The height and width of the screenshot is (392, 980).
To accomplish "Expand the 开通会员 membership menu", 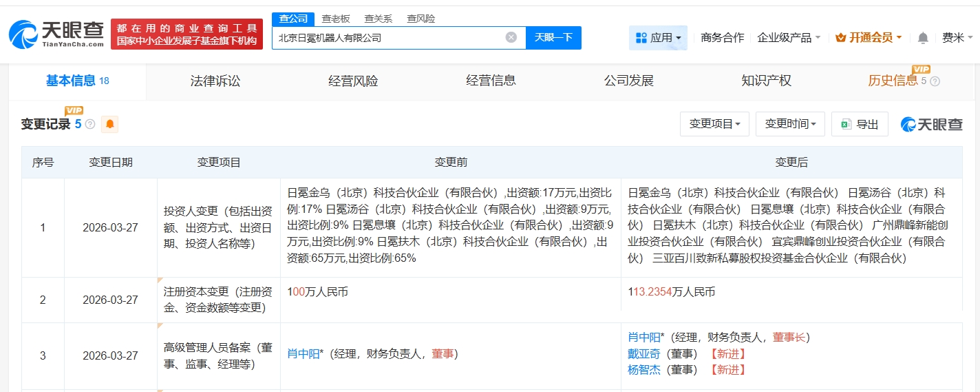I will tap(868, 38).
